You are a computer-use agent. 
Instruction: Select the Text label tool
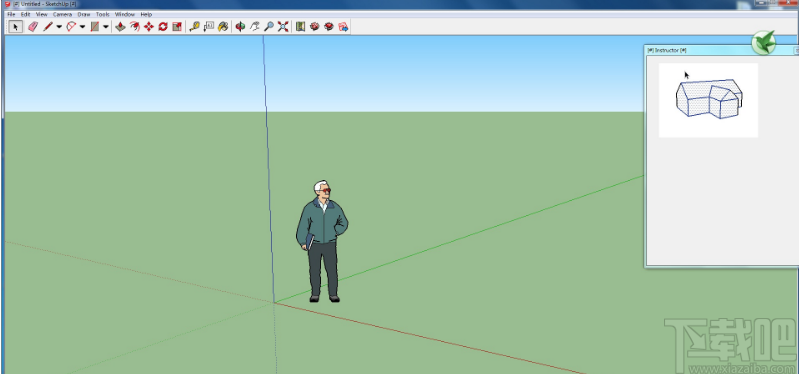coord(208,26)
